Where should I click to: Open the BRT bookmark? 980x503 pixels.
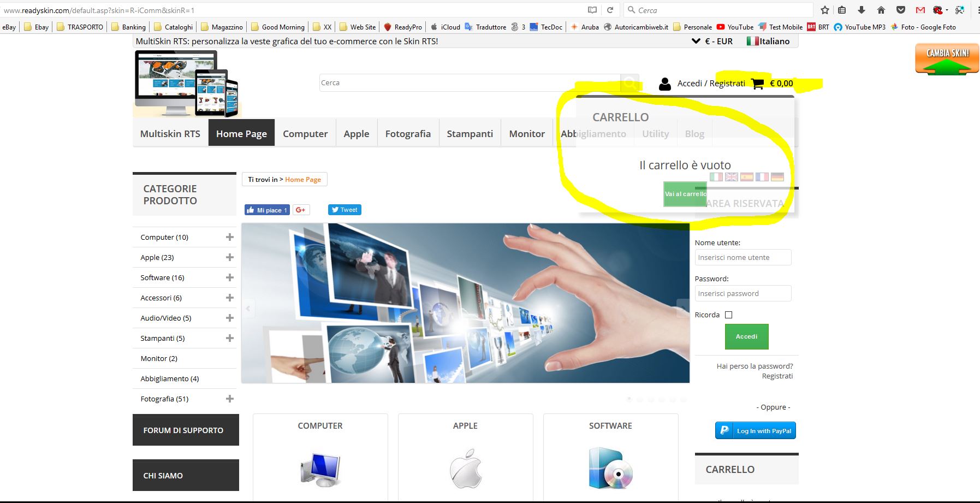[818, 27]
